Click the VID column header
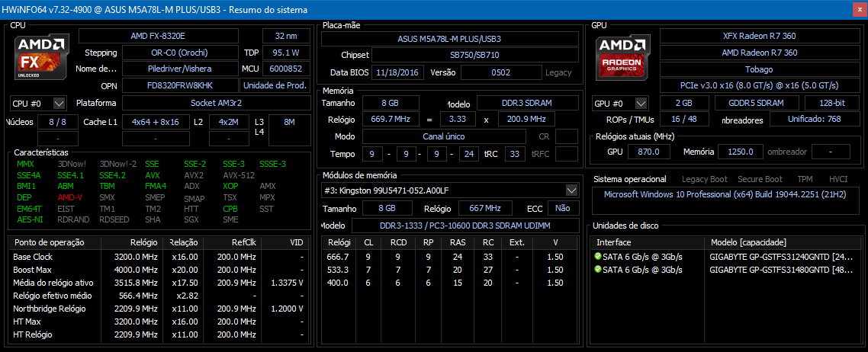Screen dimensions: 868x352 pyautogui.click(x=284, y=242)
